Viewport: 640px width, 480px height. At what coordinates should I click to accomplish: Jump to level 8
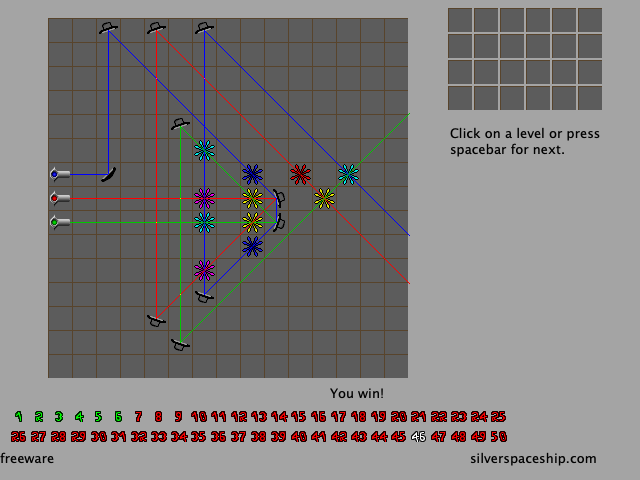(158, 417)
